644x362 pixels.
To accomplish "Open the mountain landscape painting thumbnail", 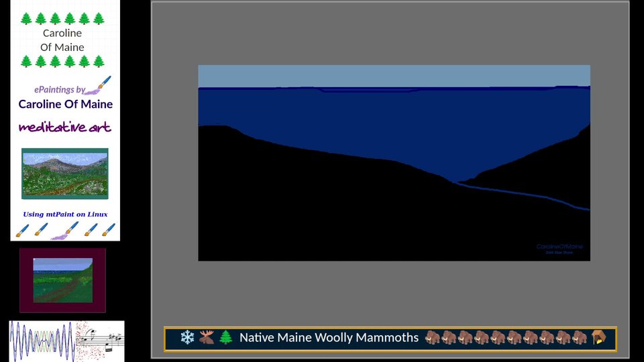I will click(65, 174).
